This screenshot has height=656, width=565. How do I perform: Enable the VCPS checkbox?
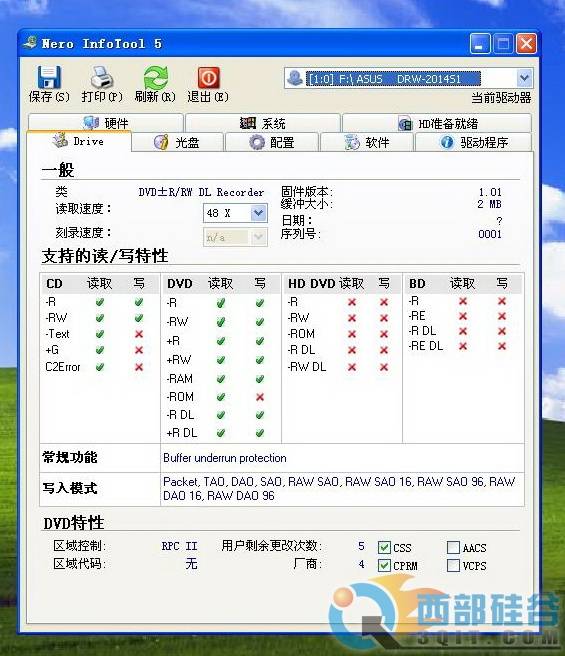point(453,566)
